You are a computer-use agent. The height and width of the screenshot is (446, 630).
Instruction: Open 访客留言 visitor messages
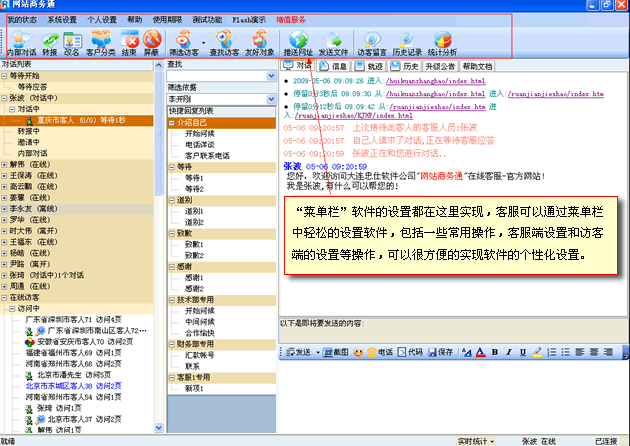pyautogui.click(x=371, y=42)
